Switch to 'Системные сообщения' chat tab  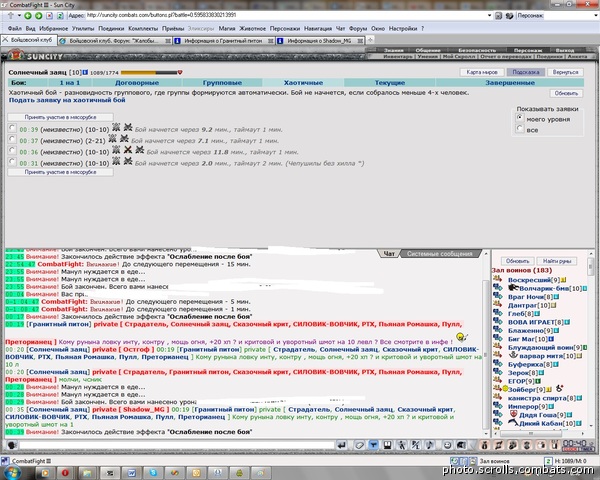(x=440, y=254)
